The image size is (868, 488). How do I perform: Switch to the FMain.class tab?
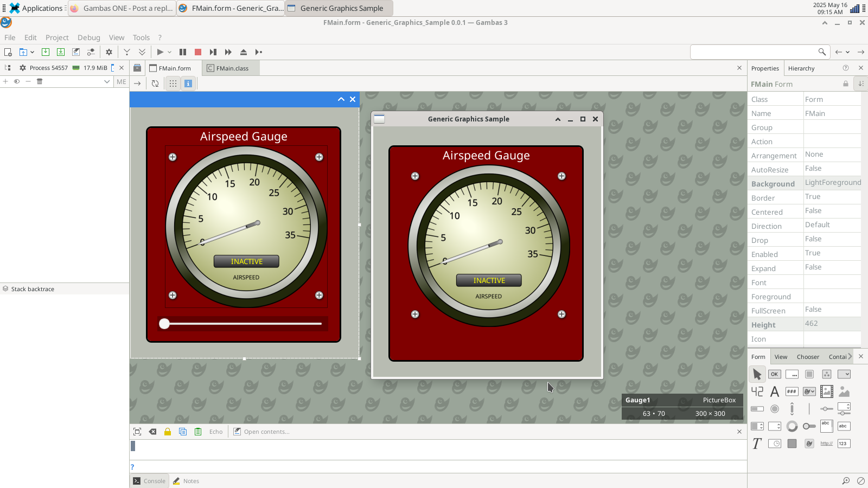tap(232, 68)
